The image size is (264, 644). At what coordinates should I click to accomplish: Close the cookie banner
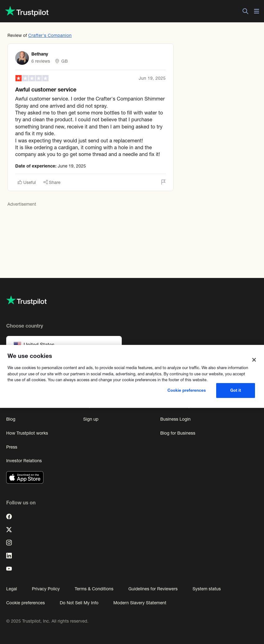click(254, 360)
